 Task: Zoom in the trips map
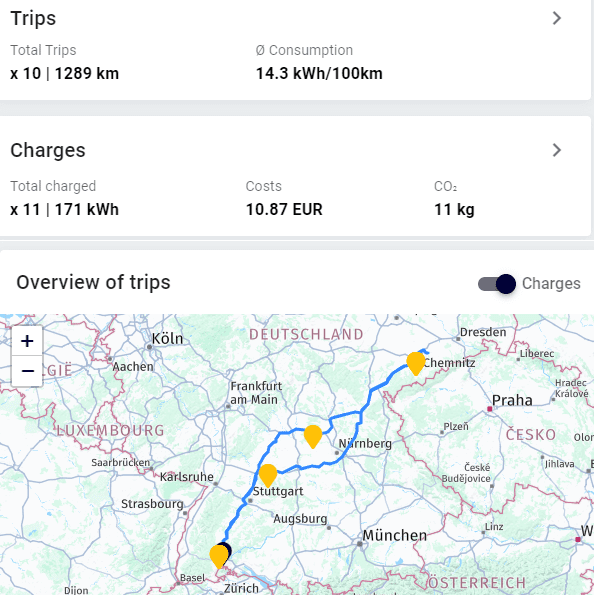click(x=27, y=341)
